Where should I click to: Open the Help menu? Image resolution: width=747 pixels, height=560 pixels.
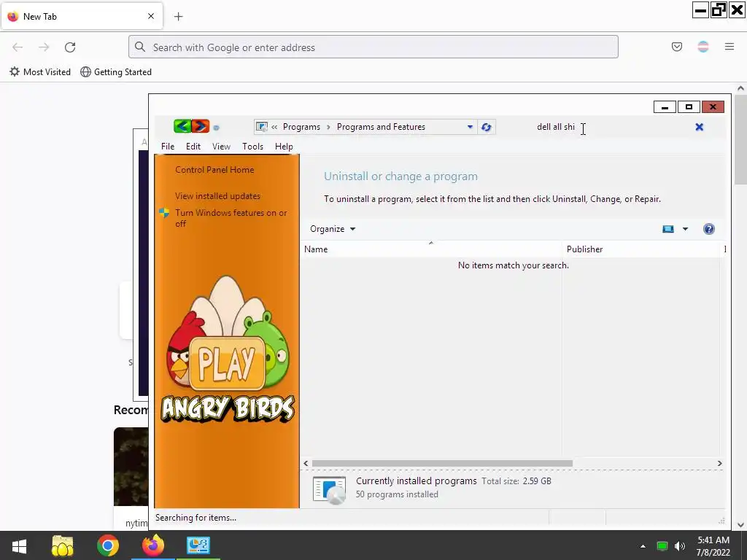point(284,147)
